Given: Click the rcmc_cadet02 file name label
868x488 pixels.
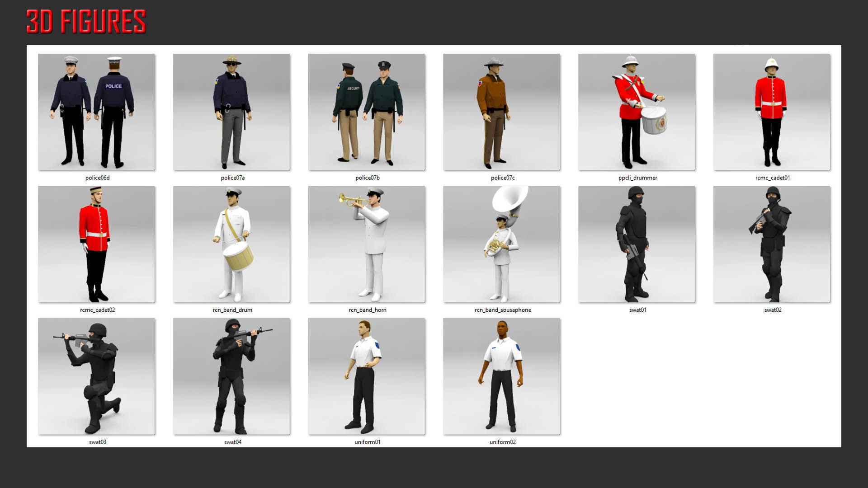Looking at the screenshot, I should 98,310.
